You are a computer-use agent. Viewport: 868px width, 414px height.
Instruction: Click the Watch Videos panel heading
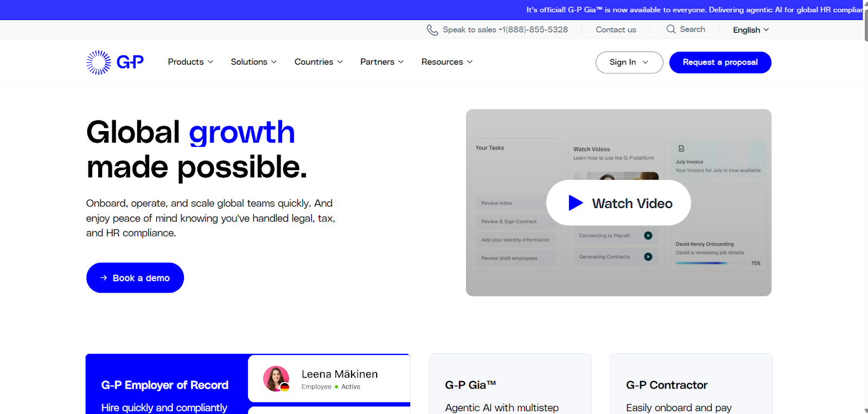pos(592,149)
